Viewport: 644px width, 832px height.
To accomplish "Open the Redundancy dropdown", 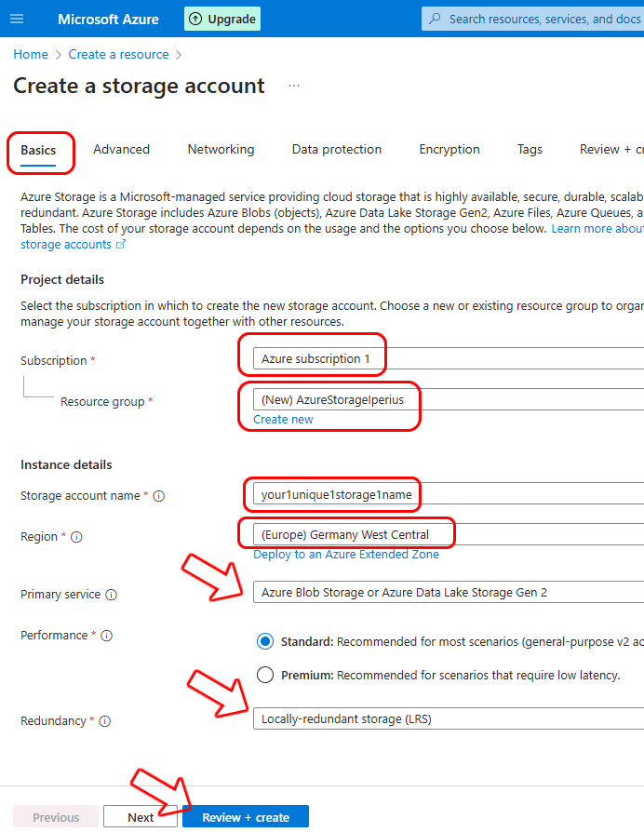I will pyautogui.click(x=449, y=718).
